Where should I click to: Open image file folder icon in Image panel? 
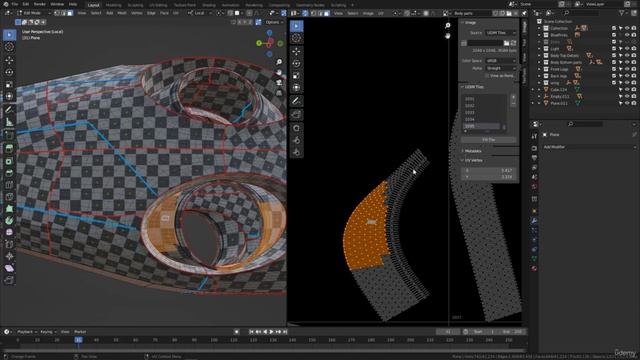tap(507, 43)
